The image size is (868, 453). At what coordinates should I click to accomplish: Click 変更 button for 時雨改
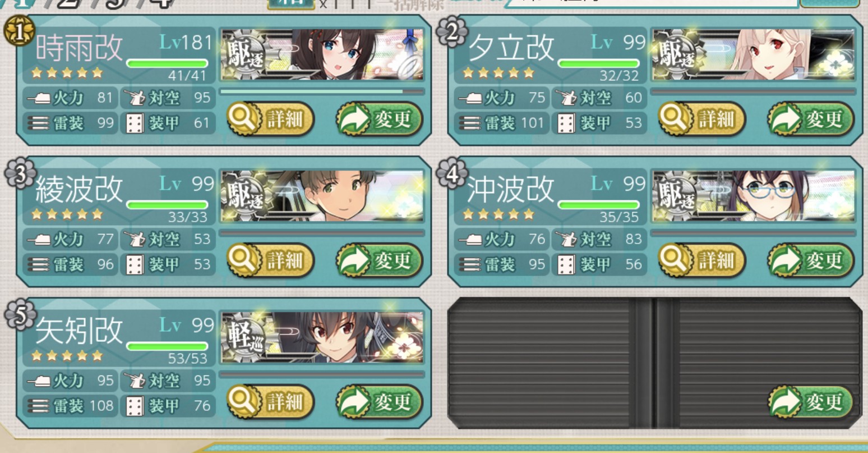tap(379, 120)
